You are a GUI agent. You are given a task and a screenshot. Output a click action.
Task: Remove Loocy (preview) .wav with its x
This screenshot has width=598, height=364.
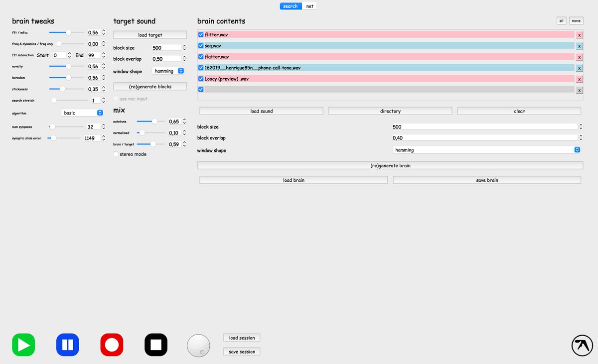[x=579, y=79]
